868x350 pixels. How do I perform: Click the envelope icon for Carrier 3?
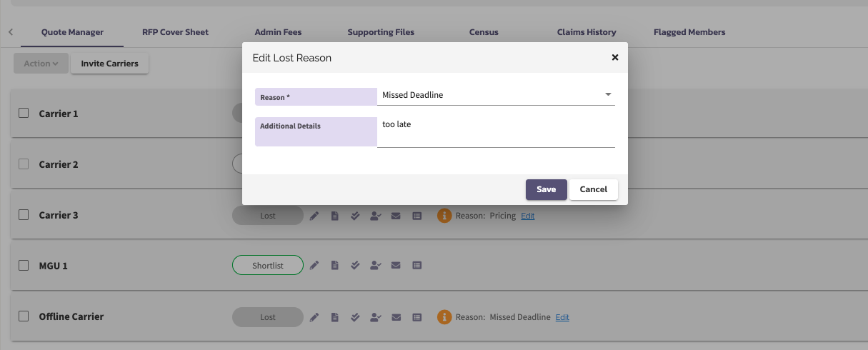(x=396, y=215)
